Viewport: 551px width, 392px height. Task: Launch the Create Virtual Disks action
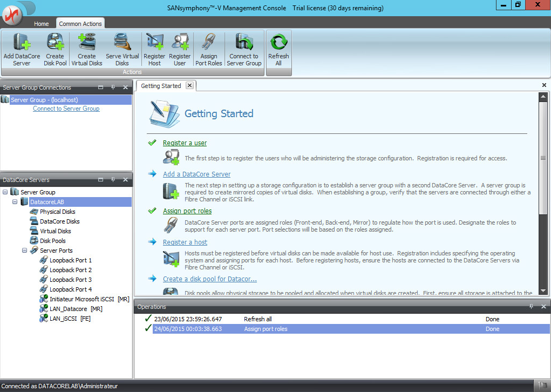(x=86, y=43)
